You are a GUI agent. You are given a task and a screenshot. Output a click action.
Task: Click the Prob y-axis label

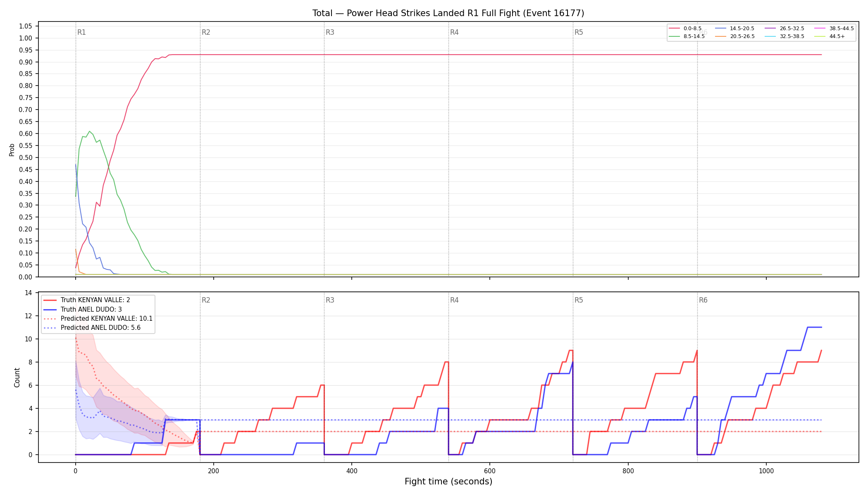click(x=12, y=150)
